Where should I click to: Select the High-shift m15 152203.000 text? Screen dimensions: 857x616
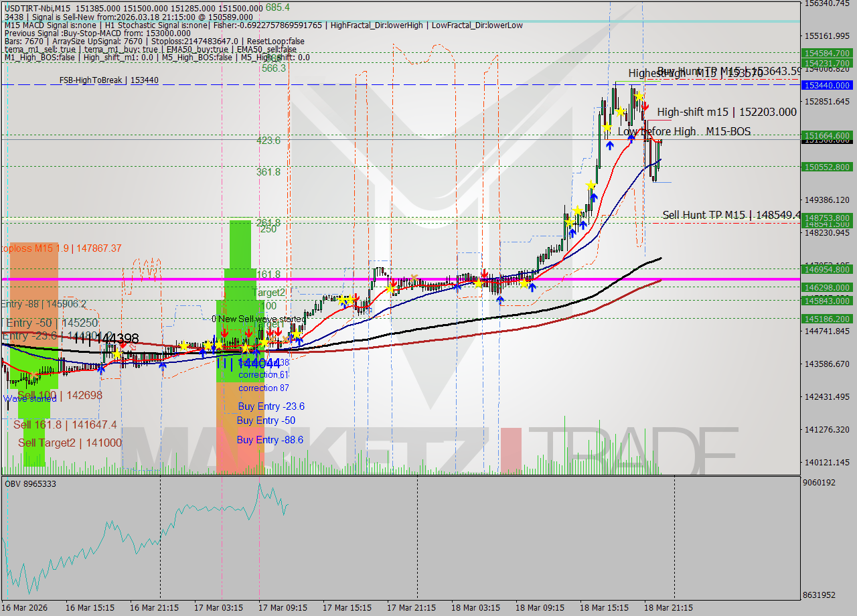pos(726,112)
